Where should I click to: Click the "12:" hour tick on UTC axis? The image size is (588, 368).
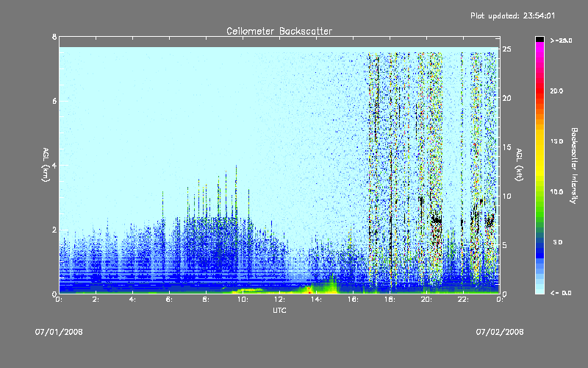pyautogui.click(x=279, y=300)
